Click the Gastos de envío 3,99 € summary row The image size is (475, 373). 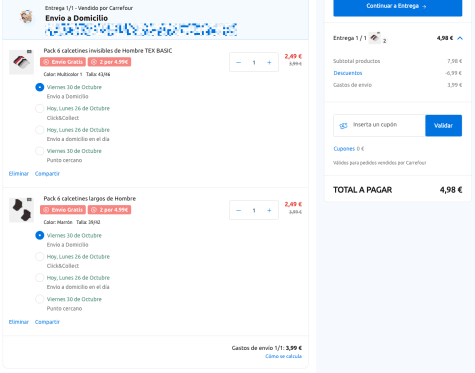[398, 85]
